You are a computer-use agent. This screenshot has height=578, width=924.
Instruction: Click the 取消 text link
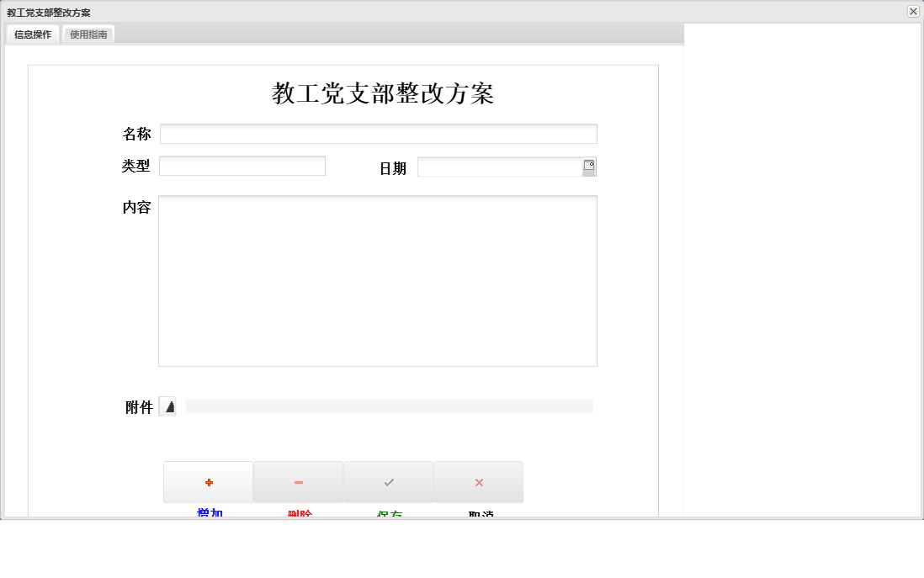click(478, 512)
